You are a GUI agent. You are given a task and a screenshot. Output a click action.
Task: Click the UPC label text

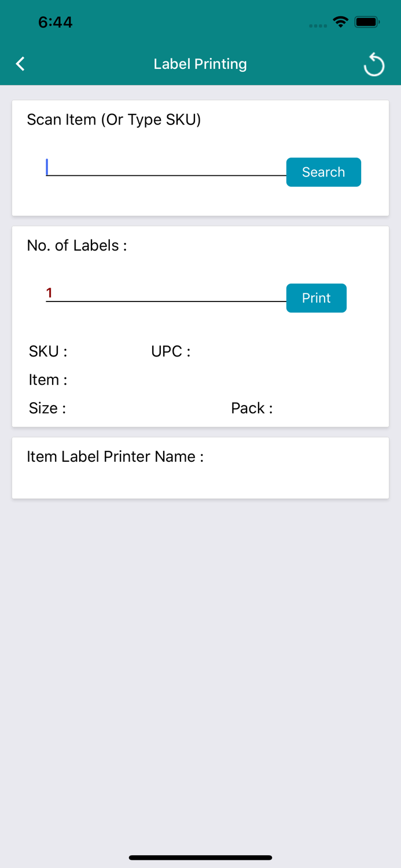[x=170, y=351]
